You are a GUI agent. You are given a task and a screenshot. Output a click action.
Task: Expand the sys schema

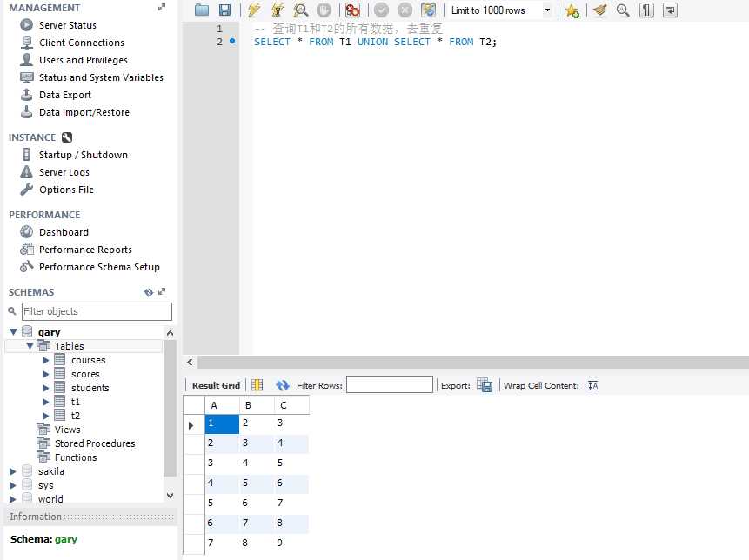tap(13, 485)
